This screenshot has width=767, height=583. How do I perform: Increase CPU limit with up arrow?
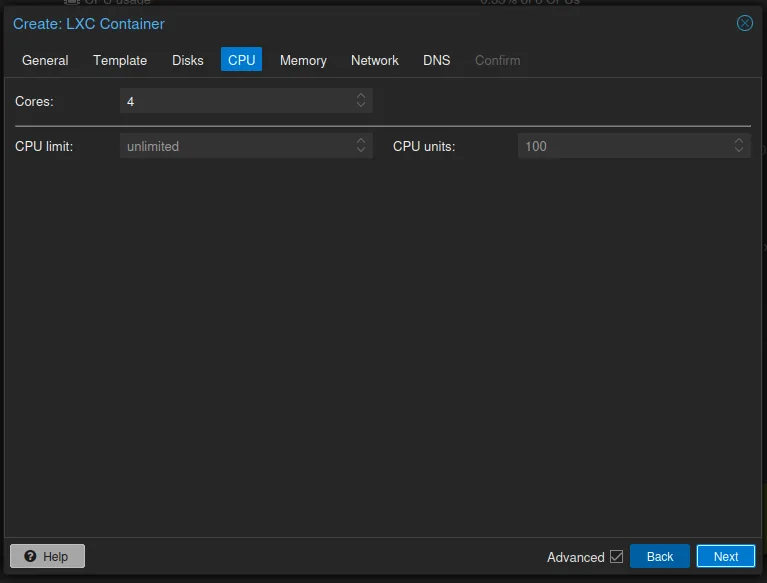click(361, 141)
